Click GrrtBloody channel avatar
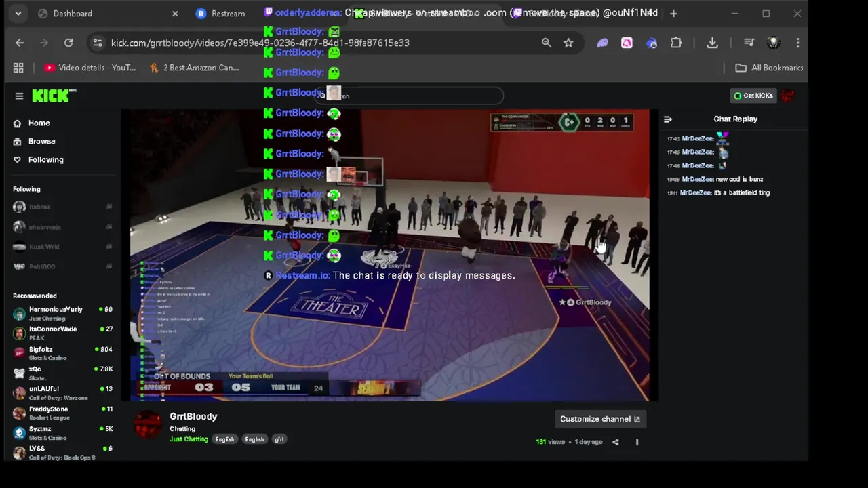This screenshot has height=488, width=868. click(148, 425)
